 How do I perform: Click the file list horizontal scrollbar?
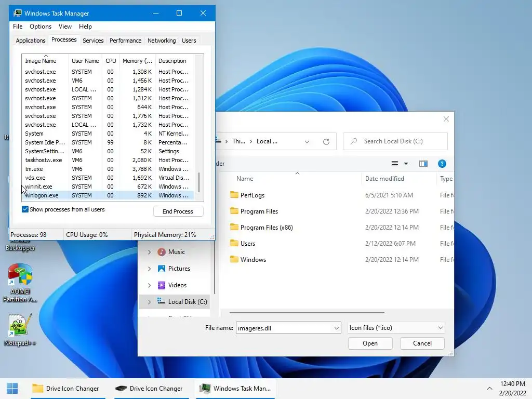pos(307,312)
